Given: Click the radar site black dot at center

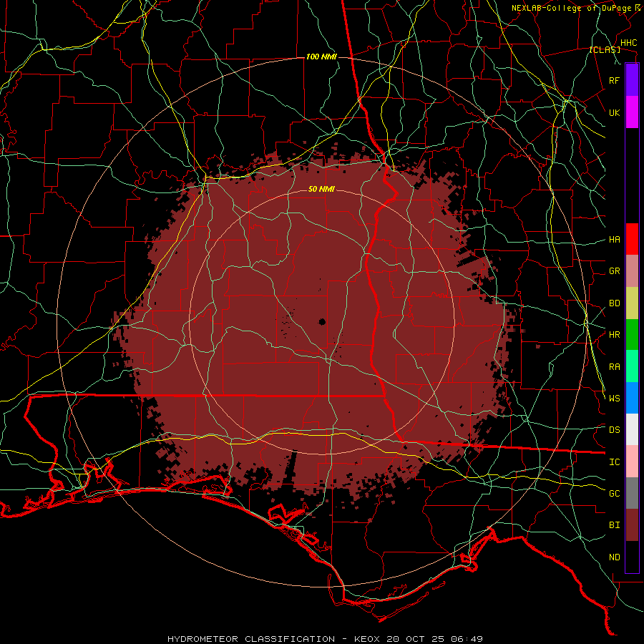Looking at the screenshot, I should pos(322,321).
